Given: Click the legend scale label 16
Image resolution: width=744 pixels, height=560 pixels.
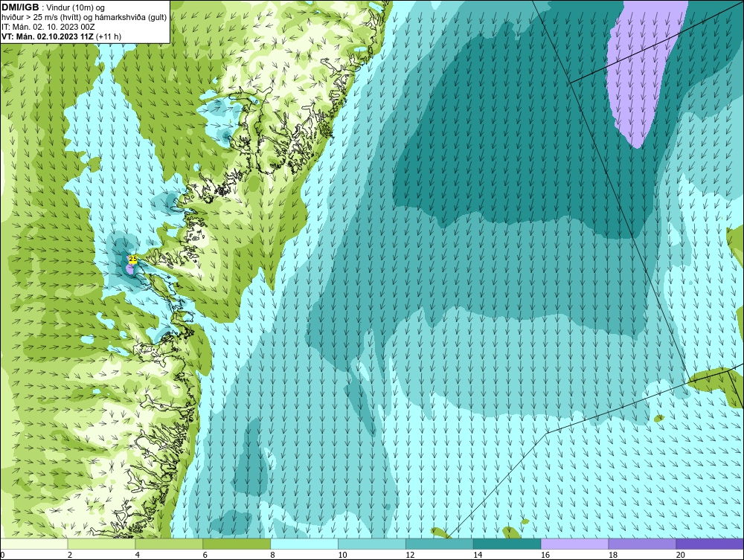Looking at the screenshot, I should [545, 555].
